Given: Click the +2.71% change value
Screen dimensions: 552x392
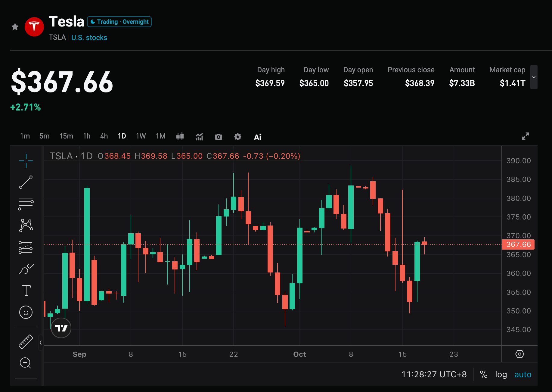Looking at the screenshot, I should 26,107.
